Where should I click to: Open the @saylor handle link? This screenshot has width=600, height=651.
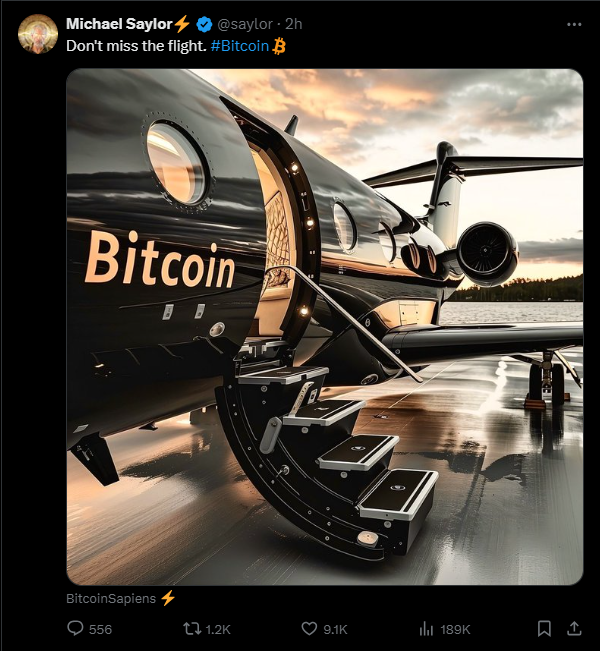[244, 24]
